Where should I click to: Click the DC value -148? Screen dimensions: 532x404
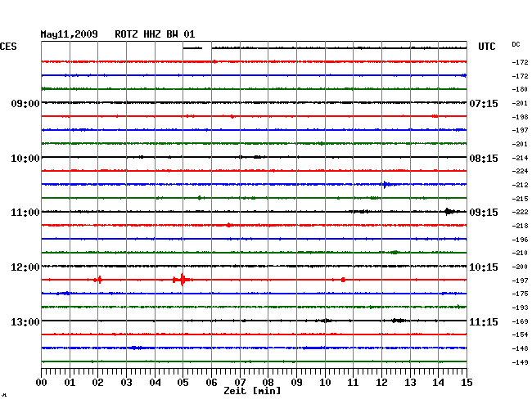520,348
